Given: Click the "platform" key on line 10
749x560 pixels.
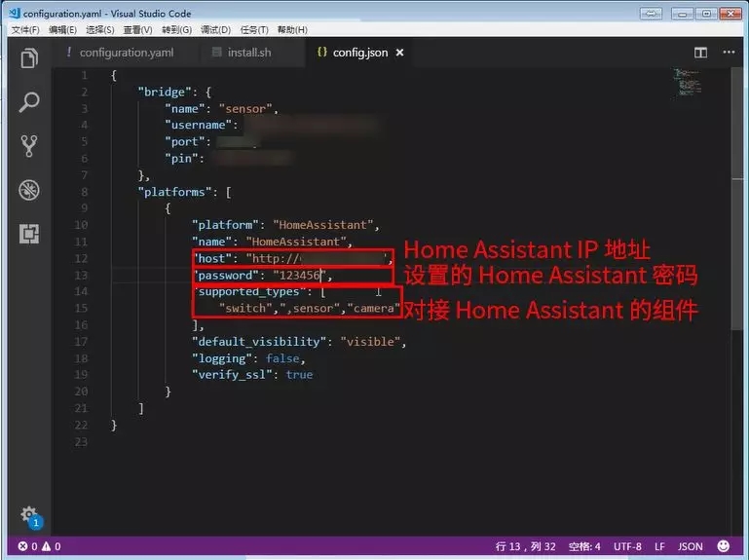Looking at the screenshot, I should 225,225.
